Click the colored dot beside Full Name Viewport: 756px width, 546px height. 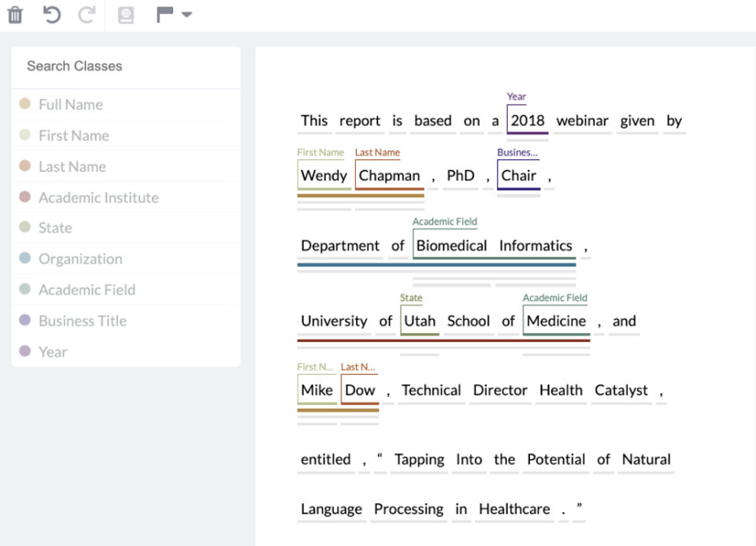(x=24, y=104)
